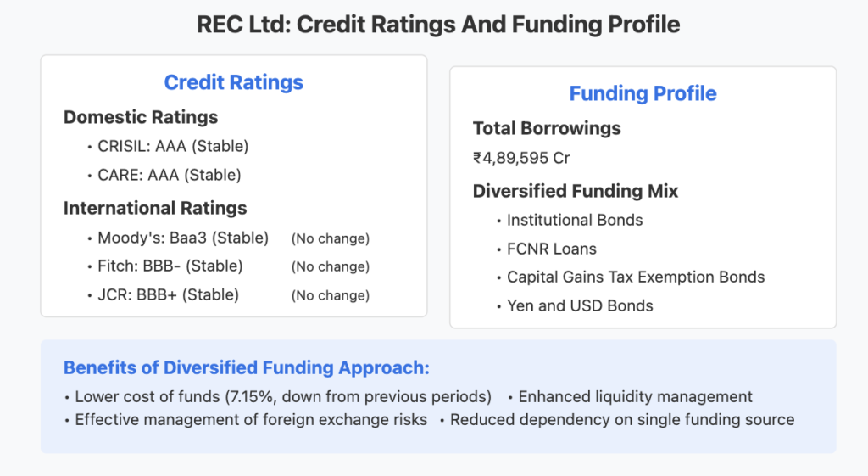Click the Domestic Ratings subheading
868x476 pixels.
141,117
